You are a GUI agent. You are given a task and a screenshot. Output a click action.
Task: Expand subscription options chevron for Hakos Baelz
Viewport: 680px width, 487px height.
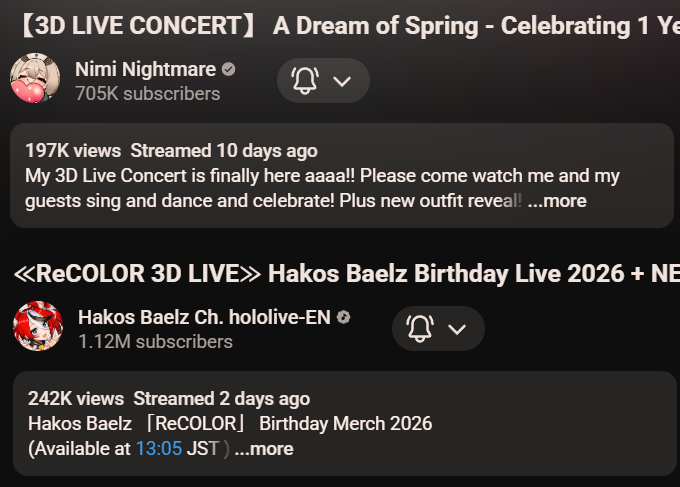pyautogui.click(x=457, y=329)
